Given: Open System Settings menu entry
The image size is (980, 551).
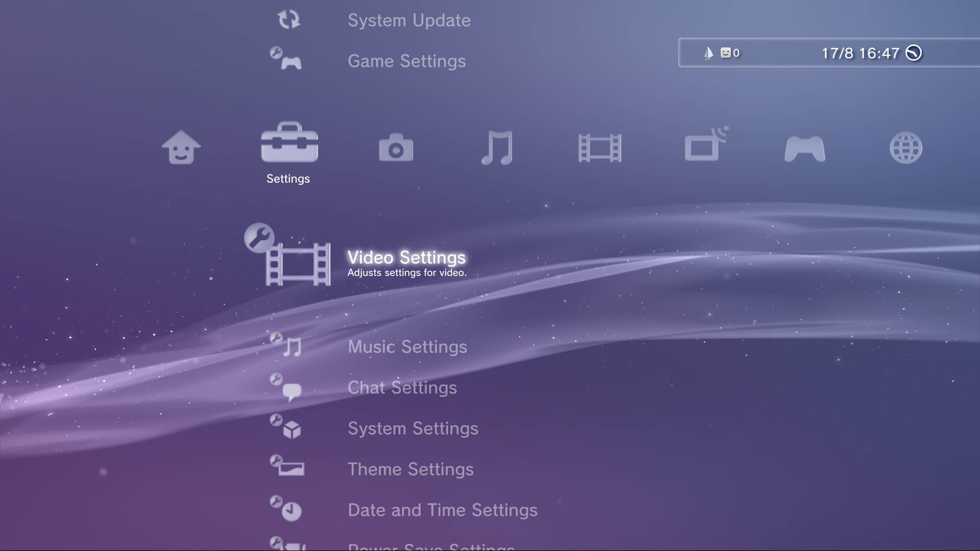Looking at the screenshot, I should 413,429.
